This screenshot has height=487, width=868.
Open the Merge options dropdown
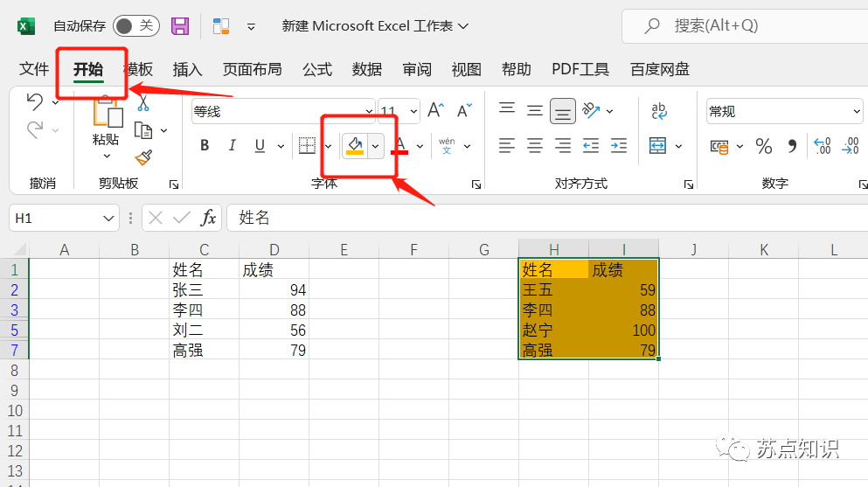point(678,147)
